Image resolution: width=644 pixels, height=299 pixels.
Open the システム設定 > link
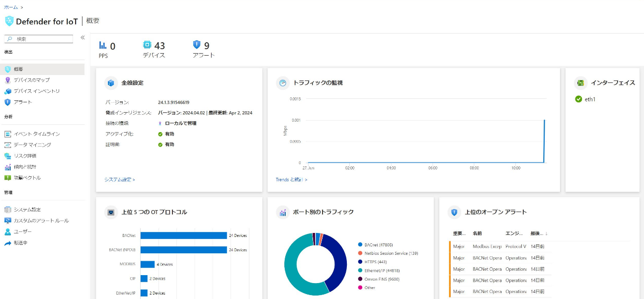120,179
